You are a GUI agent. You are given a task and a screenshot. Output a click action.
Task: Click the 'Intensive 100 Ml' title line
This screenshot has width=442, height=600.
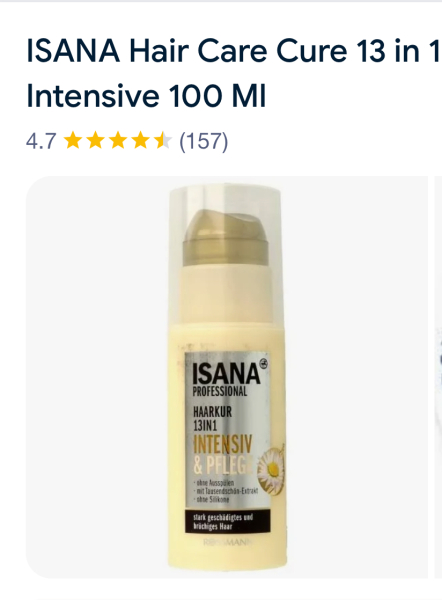[x=146, y=95]
